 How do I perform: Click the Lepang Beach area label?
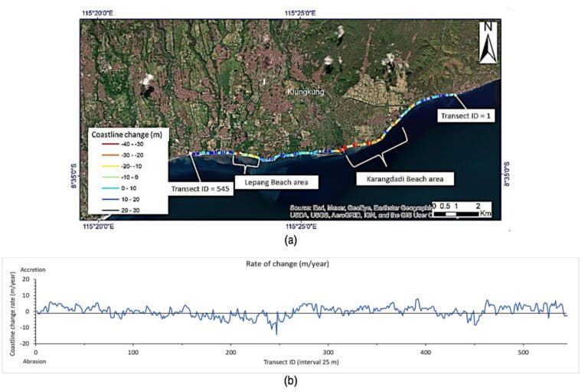pos(276,182)
